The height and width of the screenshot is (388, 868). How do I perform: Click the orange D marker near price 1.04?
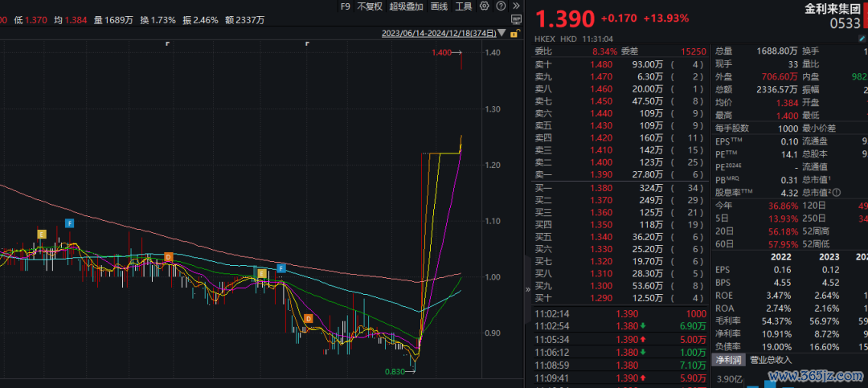pyautogui.click(x=168, y=257)
